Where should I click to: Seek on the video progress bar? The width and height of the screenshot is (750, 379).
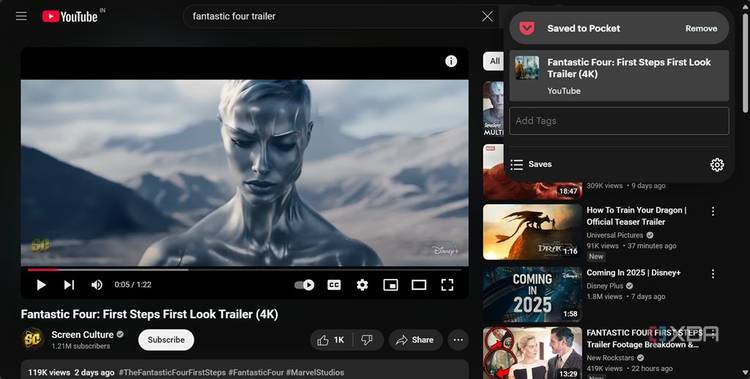[x=244, y=270]
